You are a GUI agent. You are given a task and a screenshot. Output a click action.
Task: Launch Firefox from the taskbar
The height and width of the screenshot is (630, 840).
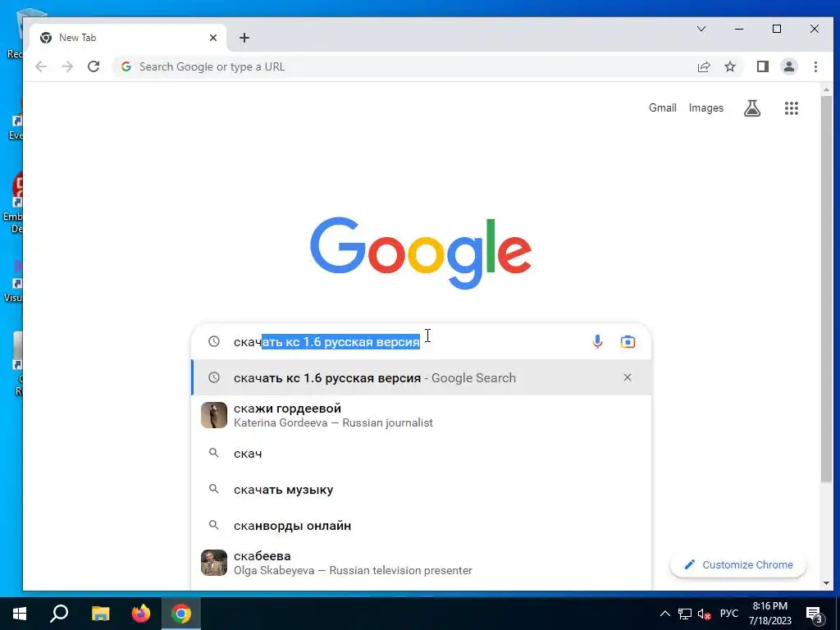tap(141, 614)
